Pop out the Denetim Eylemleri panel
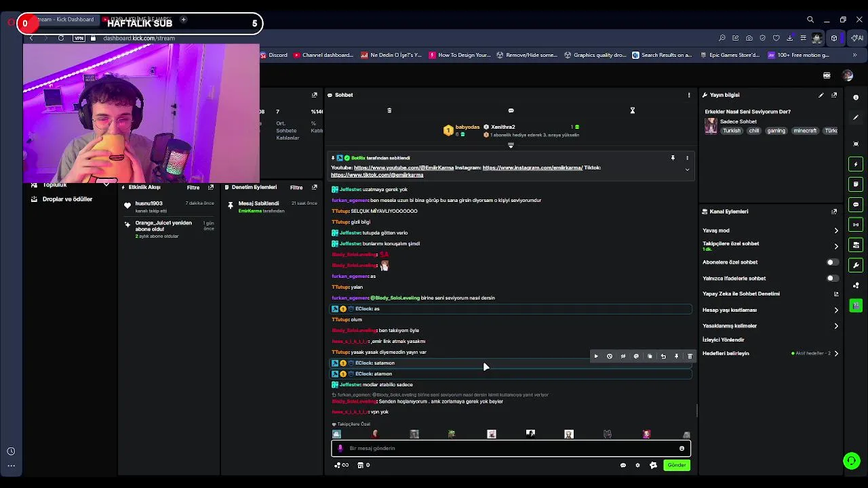This screenshot has height=488, width=868. click(x=315, y=188)
